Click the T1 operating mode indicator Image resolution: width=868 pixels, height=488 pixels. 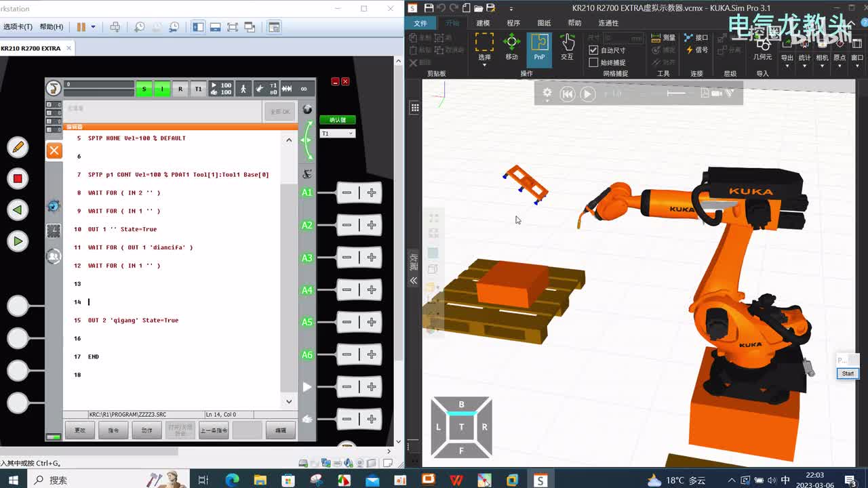[198, 89]
